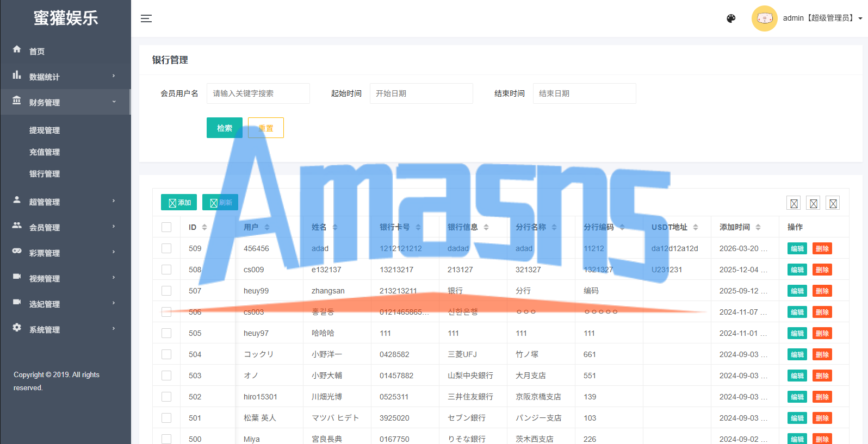Click the gamepad icon for 彩票管理
Screen dimensions: 868x444
click(17, 251)
